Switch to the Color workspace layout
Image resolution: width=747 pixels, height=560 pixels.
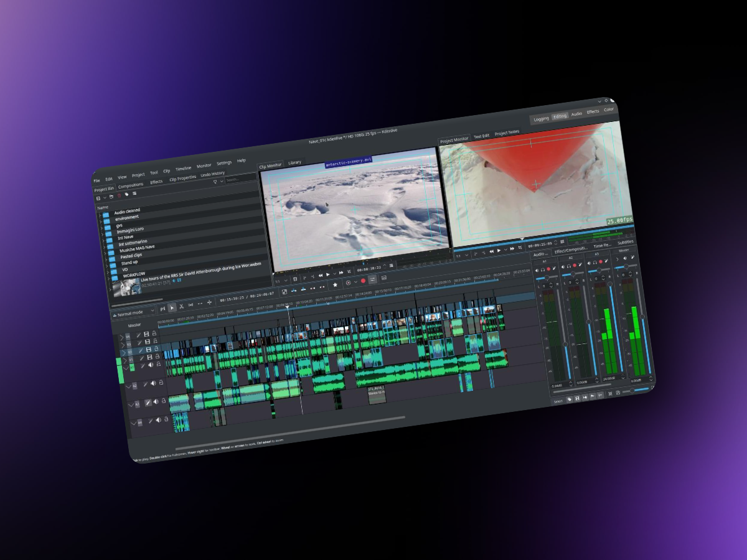(x=608, y=110)
